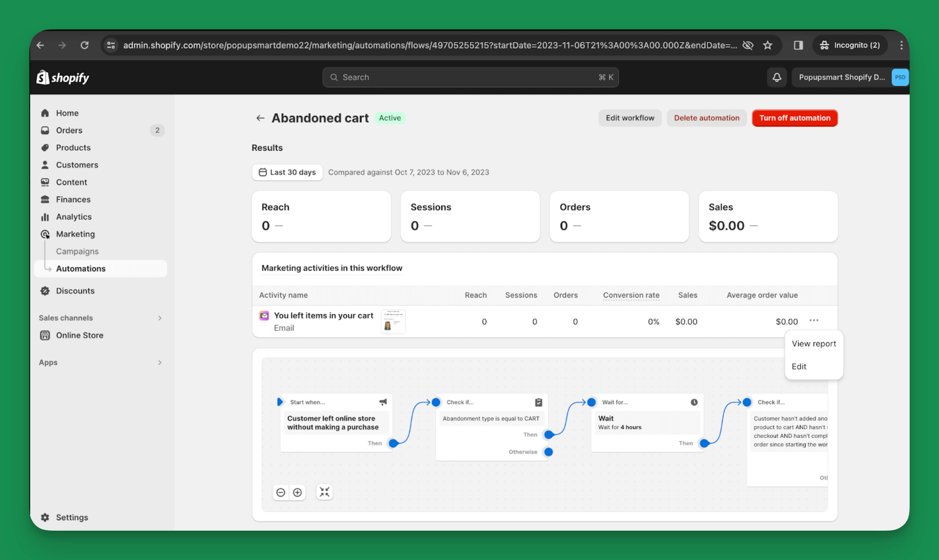
Task: Click 'Delete automation' button
Action: pos(707,117)
